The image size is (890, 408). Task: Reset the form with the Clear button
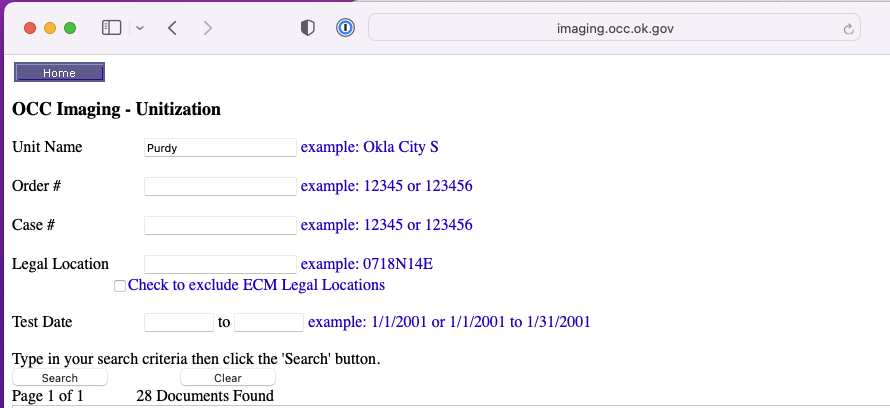tap(228, 377)
